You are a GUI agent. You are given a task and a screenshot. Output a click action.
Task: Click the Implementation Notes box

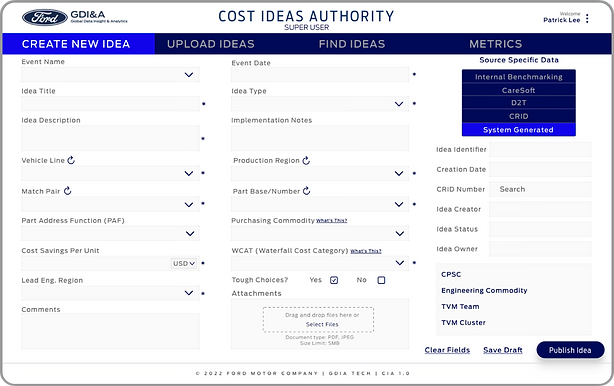coord(320,138)
